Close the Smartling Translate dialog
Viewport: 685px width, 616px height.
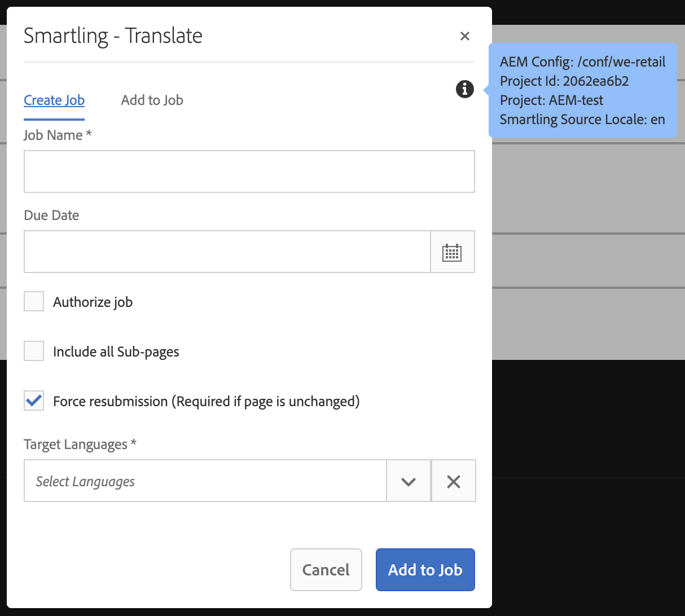pyautogui.click(x=465, y=36)
